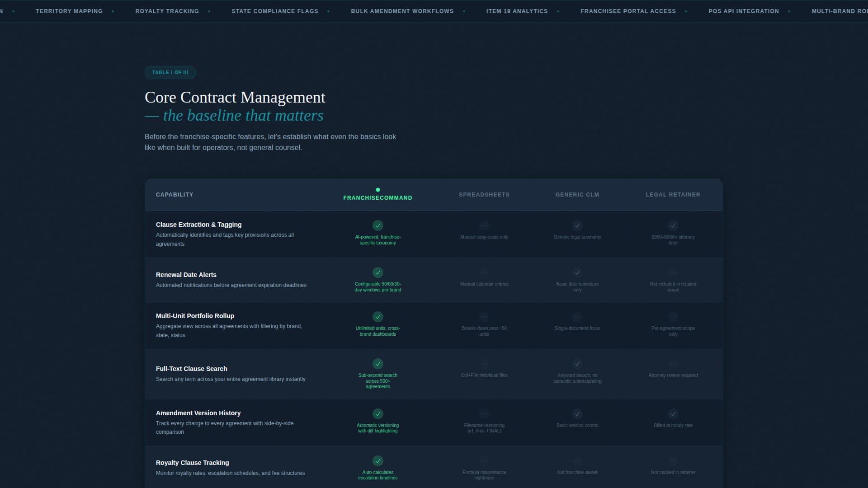Click Royalty Tracking in the top ticker
The image size is (868, 488).
[x=167, y=11]
